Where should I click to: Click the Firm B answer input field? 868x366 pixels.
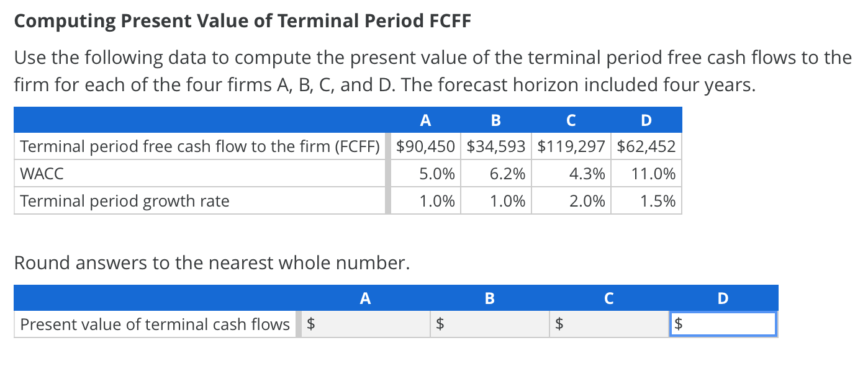[487, 324]
